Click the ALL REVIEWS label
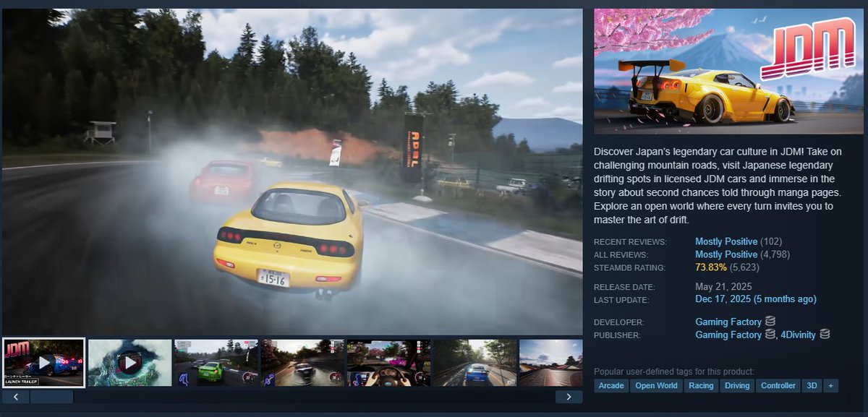The height and width of the screenshot is (417, 868). [x=620, y=255]
